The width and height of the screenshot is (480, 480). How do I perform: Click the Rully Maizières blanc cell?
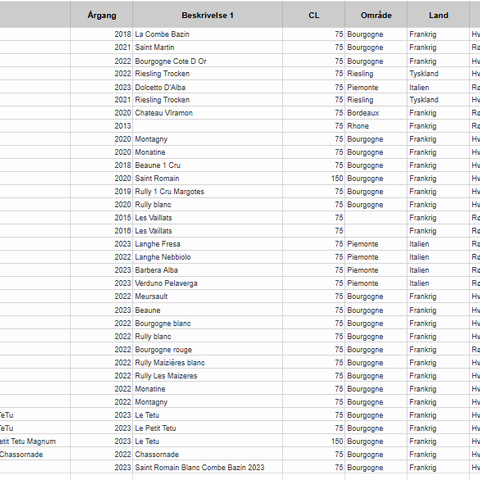click(x=207, y=363)
